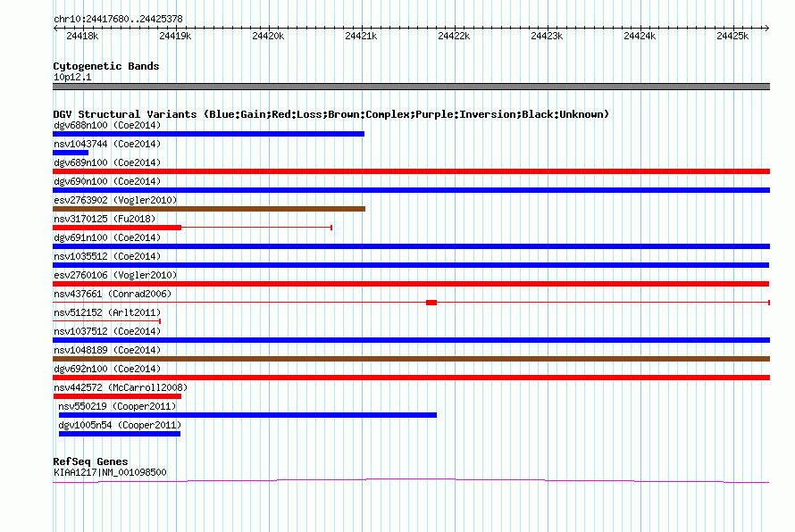Screen dimensions: 795x532
Task: Open the dgv689n100 (Coe2014) label
Action: click(x=107, y=162)
